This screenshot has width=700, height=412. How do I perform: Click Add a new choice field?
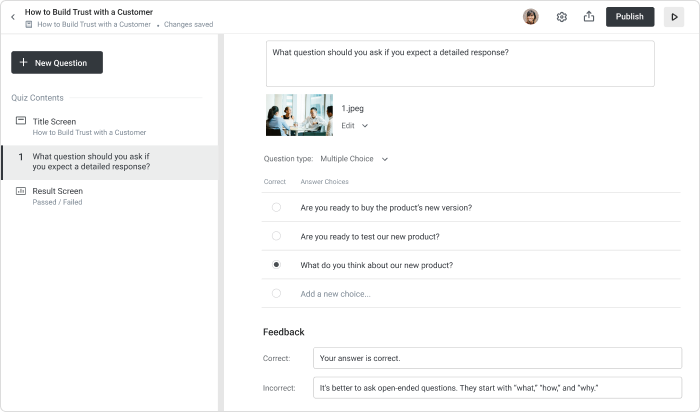[335, 294]
